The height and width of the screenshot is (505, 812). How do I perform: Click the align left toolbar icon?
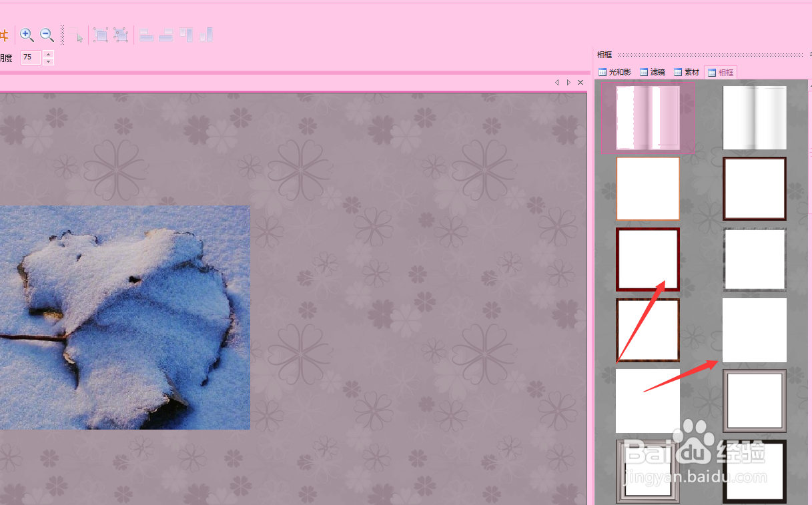[146, 35]
